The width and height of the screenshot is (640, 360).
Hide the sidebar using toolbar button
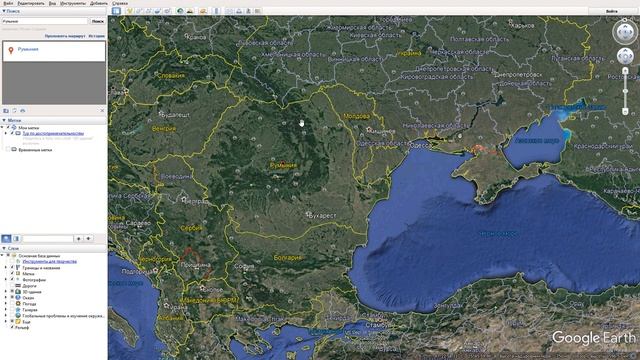tap(116, 11)
